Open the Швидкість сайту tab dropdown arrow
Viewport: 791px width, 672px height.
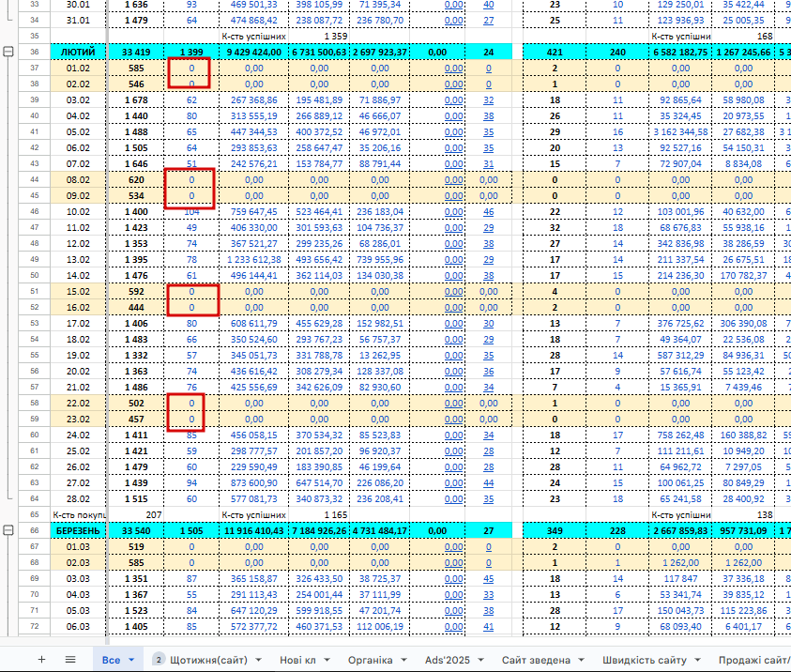point(698,660)
